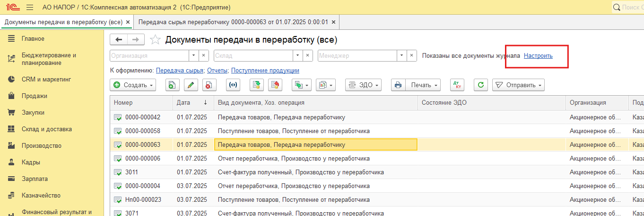The image size is (644, 216).
Task: Open the hamburger main menu icon
Action: 30,8
